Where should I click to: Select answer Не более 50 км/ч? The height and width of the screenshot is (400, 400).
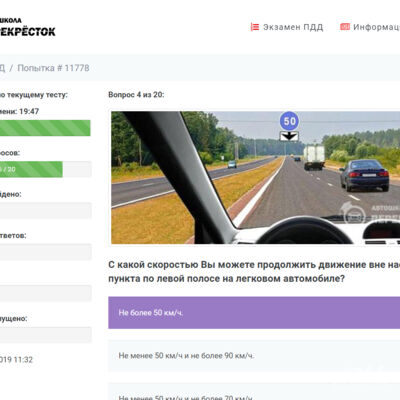click(x=254, y=313)
